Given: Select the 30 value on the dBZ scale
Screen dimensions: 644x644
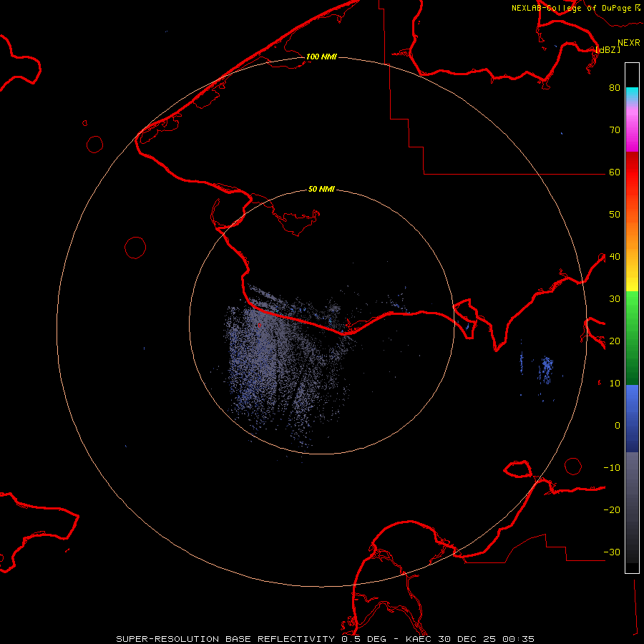Looking at the screenshot, I should [x=615, y=298].
